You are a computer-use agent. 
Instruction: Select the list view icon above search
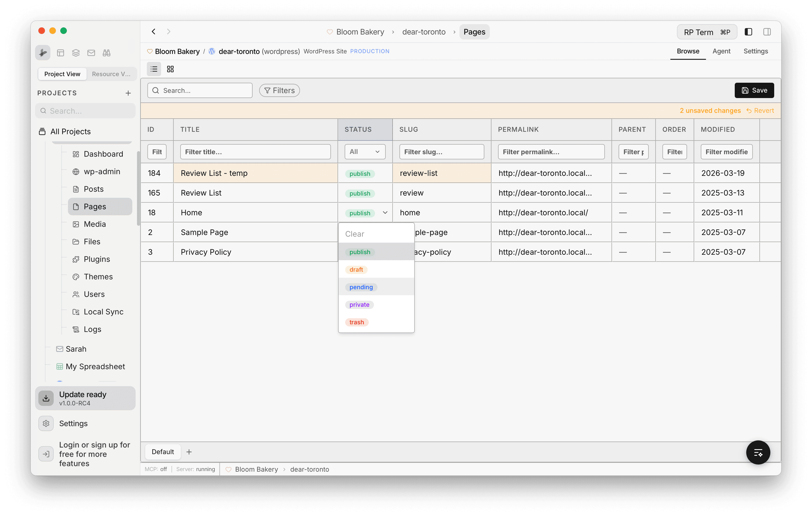[x=154, y=68]
